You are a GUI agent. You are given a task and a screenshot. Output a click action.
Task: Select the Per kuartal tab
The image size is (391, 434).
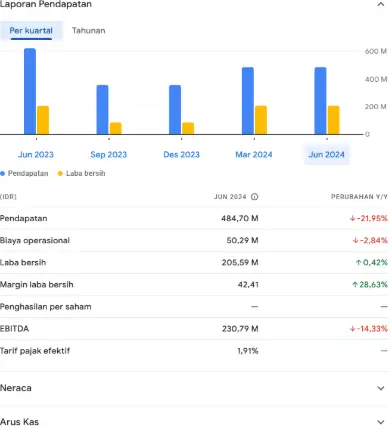(31, 31)
